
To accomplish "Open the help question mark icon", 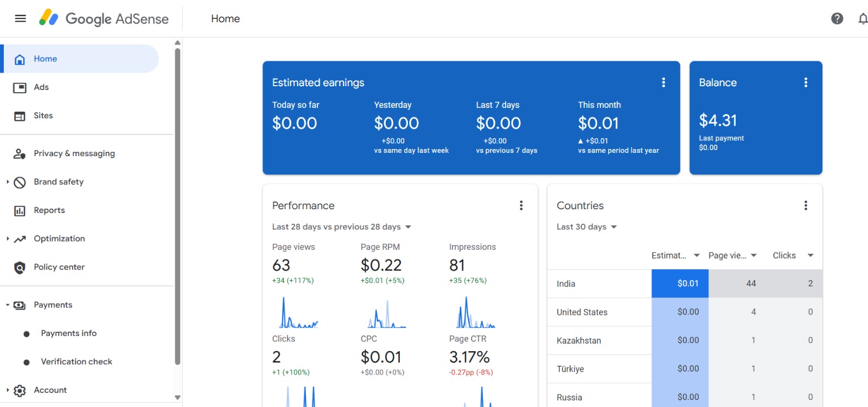I will (x=837, y=18).
